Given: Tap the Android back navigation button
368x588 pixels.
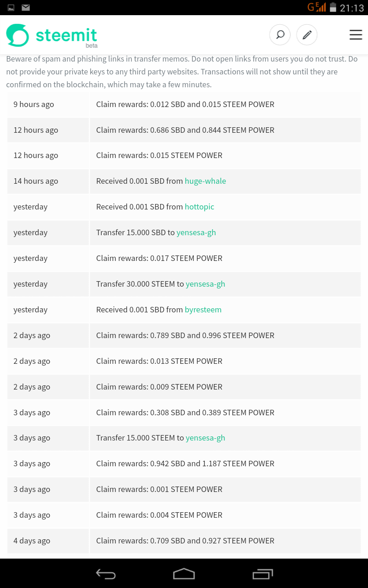Looking at the screenshot, I should (x=106, y=574).
